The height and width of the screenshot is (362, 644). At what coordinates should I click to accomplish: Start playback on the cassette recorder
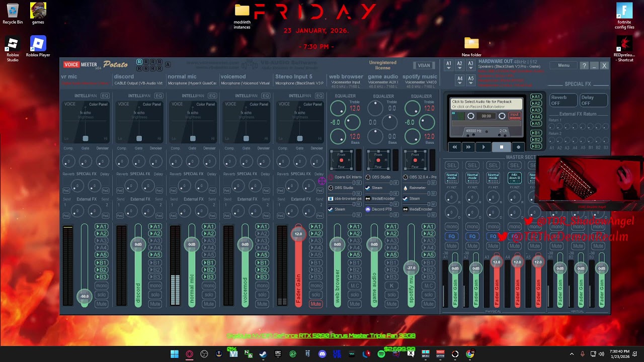click(484, 147)
